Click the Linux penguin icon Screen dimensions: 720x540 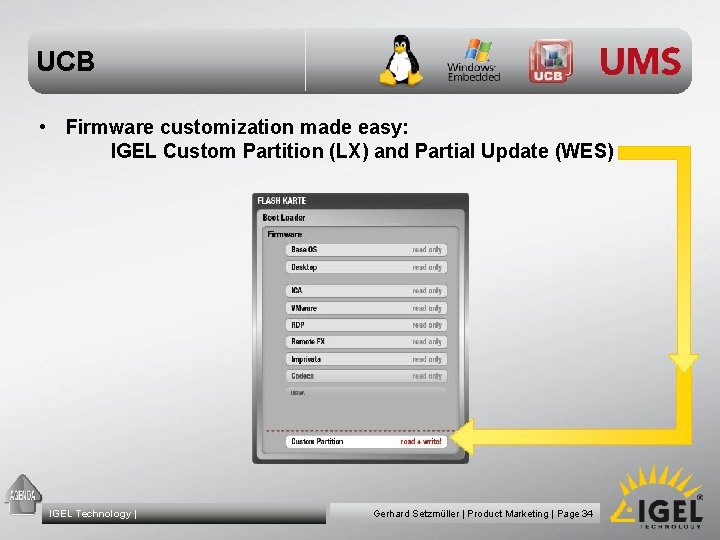401,60
